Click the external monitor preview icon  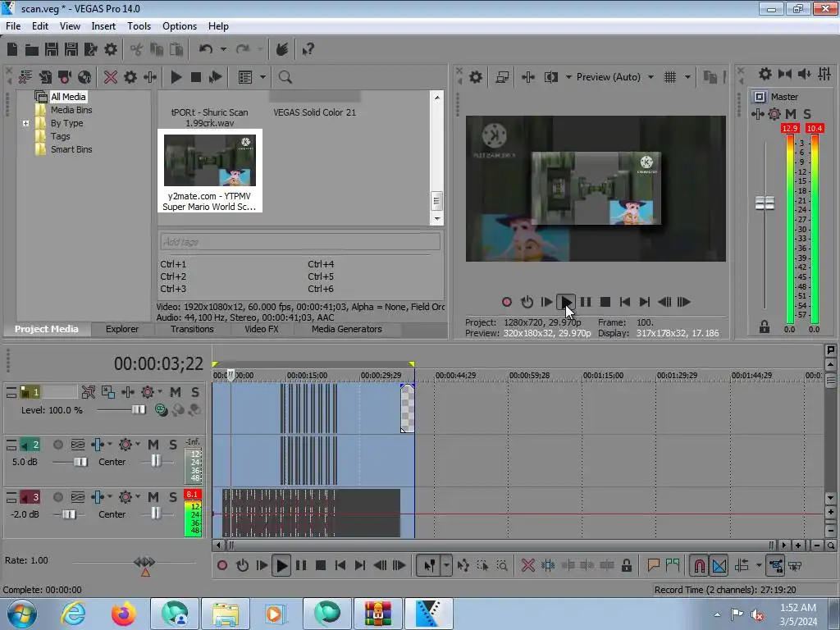coord(502,77)
